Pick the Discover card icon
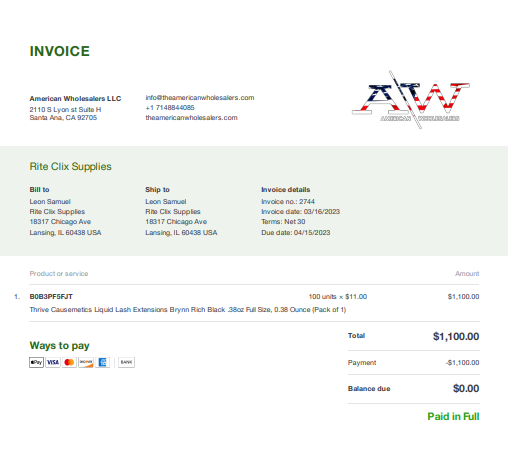 [x=86, y=362]
